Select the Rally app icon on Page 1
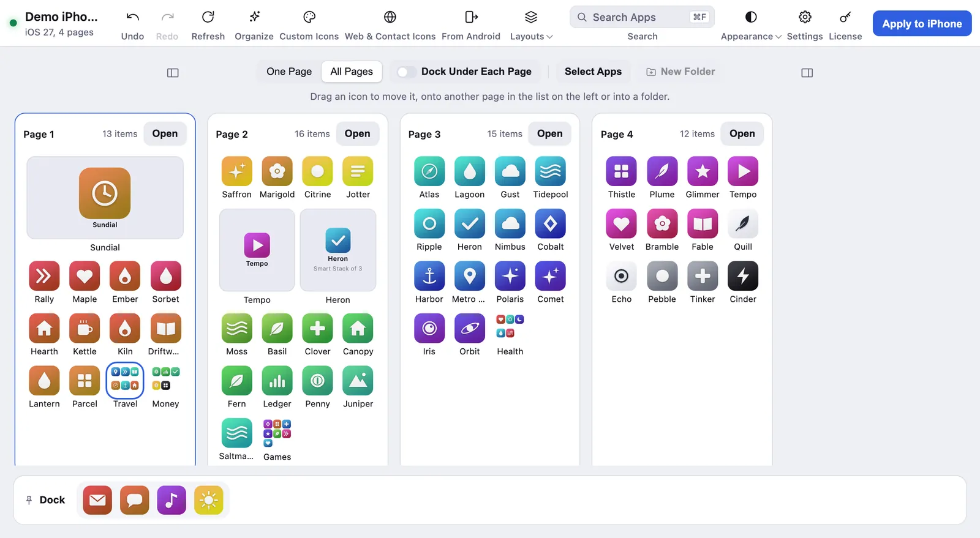The image size is (980, 538). point(44,276)
